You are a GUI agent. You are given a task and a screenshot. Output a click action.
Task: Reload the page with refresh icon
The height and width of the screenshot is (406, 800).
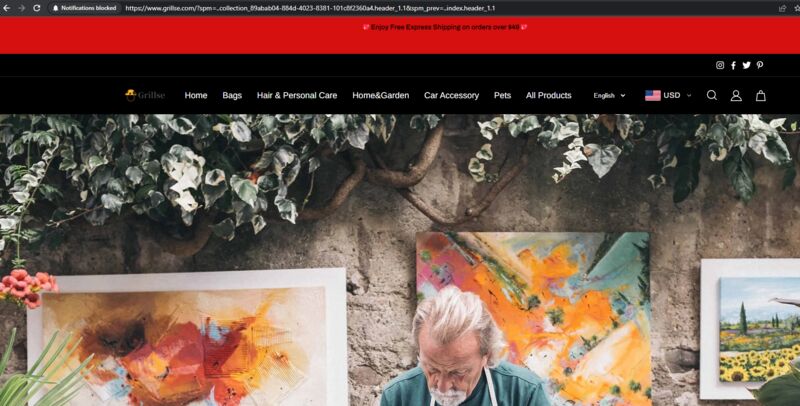(37, 8)
